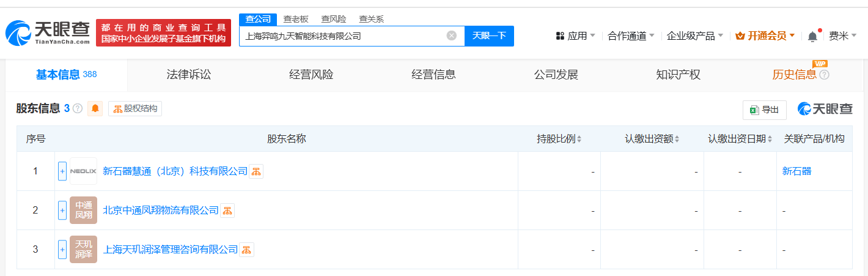Clear the search box text
This screenshot has height=276, width=868.
click(x=452, y=35)
